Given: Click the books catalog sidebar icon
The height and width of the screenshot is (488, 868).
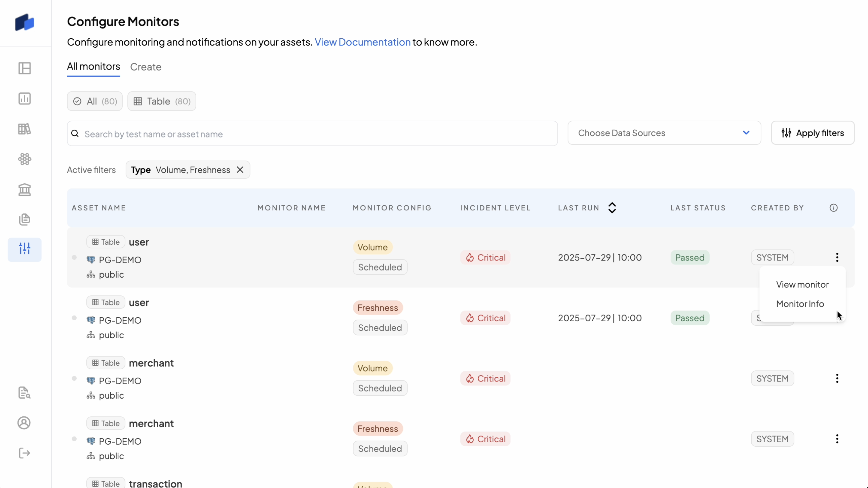Looking at the screenshot, I should tap(24, 129).
